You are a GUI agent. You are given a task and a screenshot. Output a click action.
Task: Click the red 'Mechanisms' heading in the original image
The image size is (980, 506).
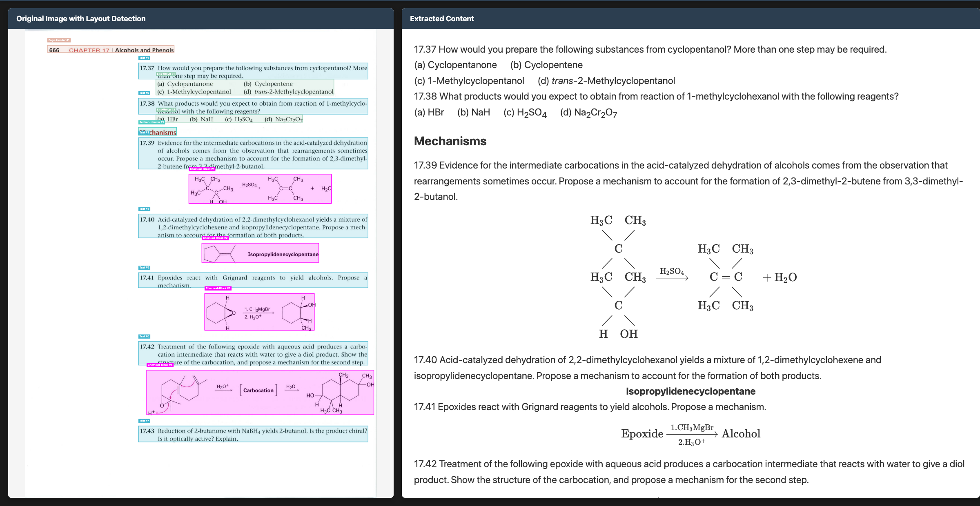coord(158,133)
